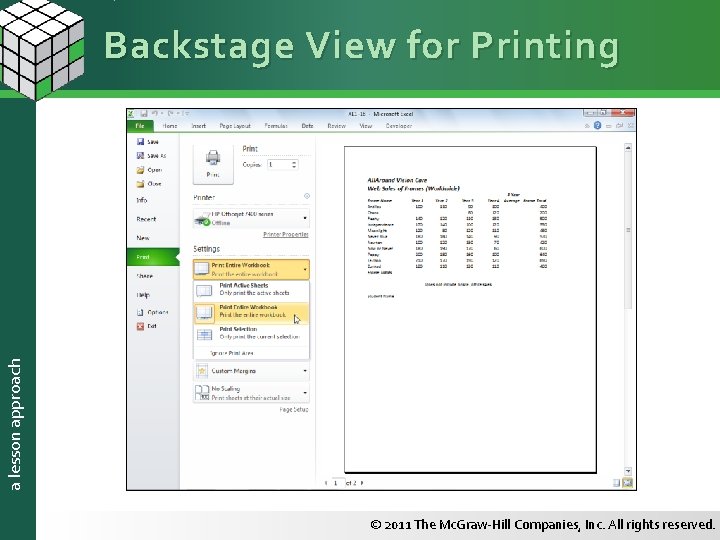Open the Page Setup link
720x540 pixels.
(294, 410)
